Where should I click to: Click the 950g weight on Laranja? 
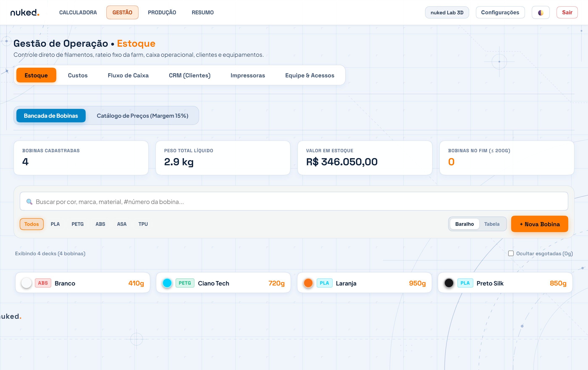417,283
